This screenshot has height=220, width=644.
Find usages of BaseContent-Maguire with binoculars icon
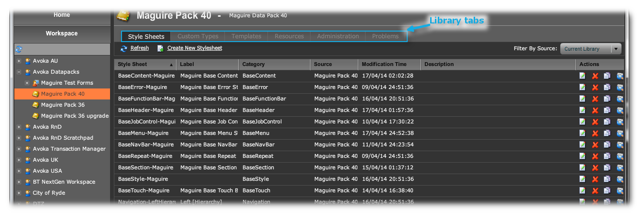click(620, 76)
